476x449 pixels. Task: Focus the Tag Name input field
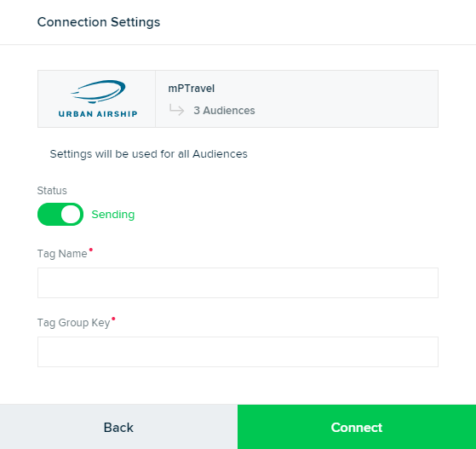pyautogui.click(x=238, y=283)
